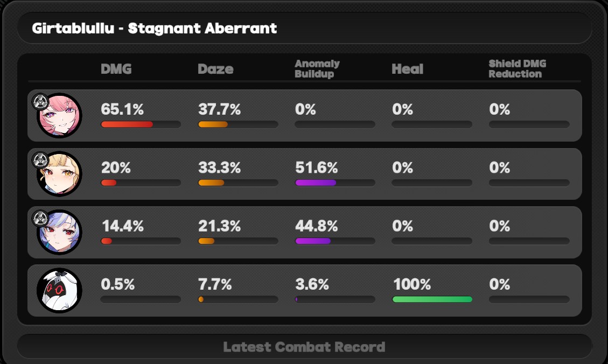Image resolution: width=608 pixels, height=364 pixels.
Task: Click the red 65.1% DMG bar
Action: 141,124
